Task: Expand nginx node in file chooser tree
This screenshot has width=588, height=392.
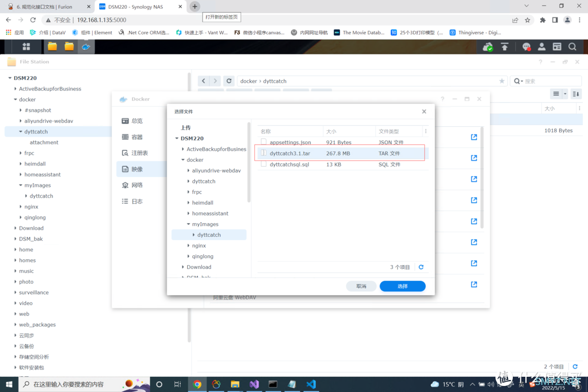Action: 188,246
